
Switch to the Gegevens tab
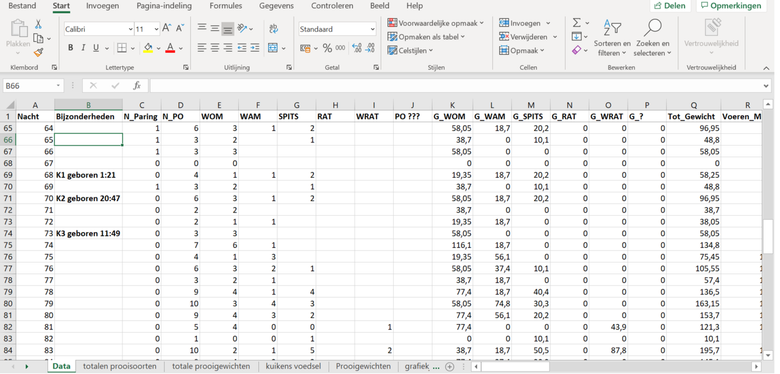[x=277, y=6]
